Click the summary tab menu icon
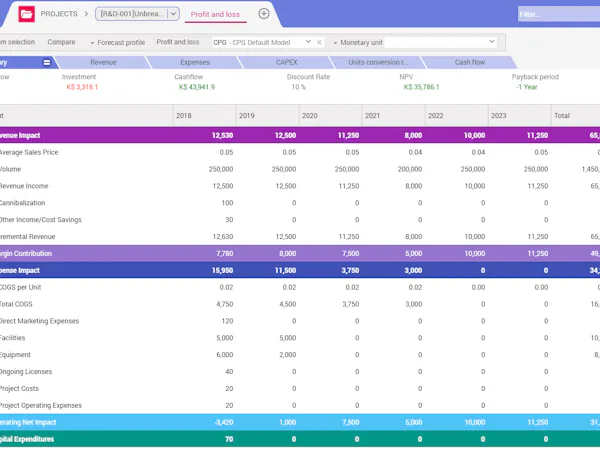Screen dimensions: 600x450 [x=47, y=62]
